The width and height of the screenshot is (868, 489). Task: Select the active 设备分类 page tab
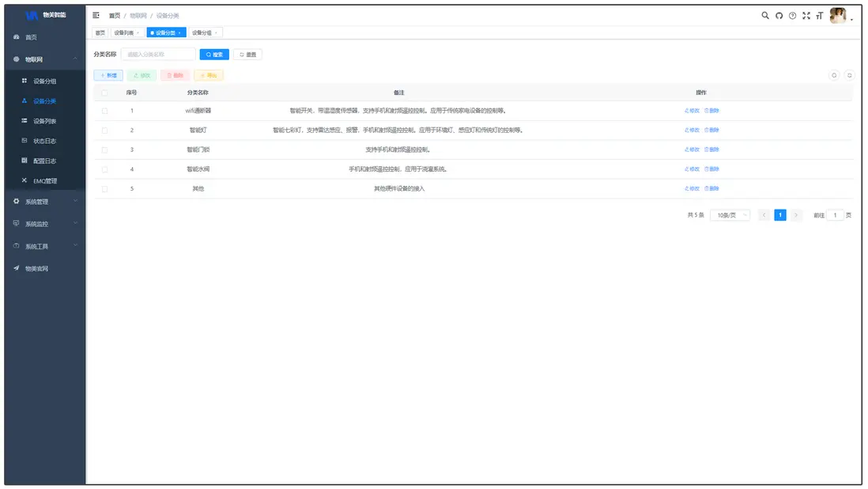click(165, 32)
